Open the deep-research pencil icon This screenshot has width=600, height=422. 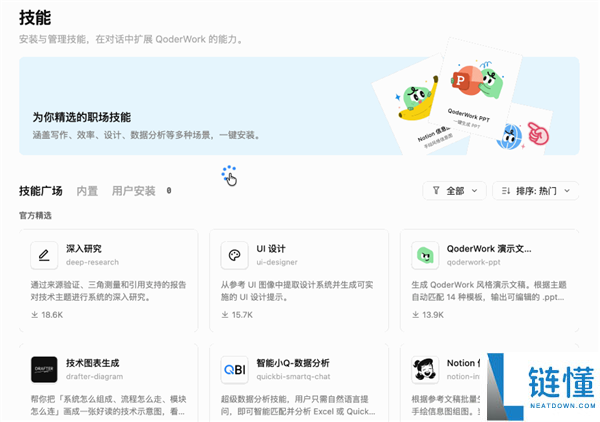[x=44, y=255]
